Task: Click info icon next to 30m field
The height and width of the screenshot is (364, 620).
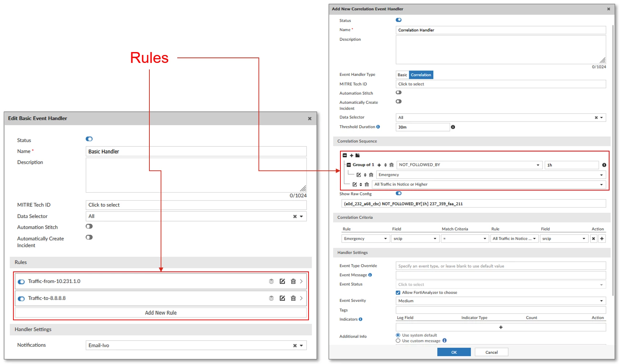Action: pos(453,127)
